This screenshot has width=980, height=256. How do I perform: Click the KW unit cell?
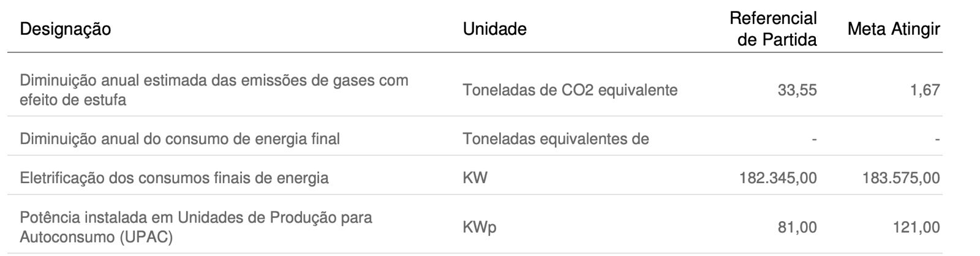[475, 178]
